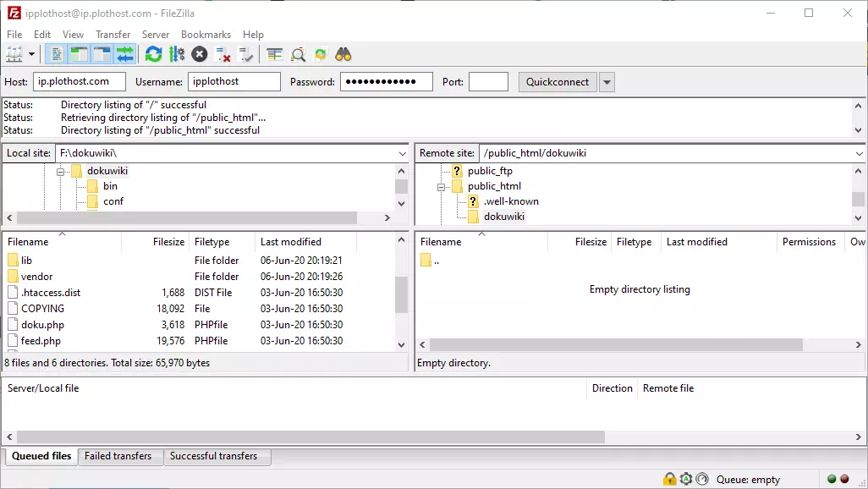This screenshot has height=489, width=868.
Task: Click the transfer queue horizontal scrollbar
Action: click(310, 437)
